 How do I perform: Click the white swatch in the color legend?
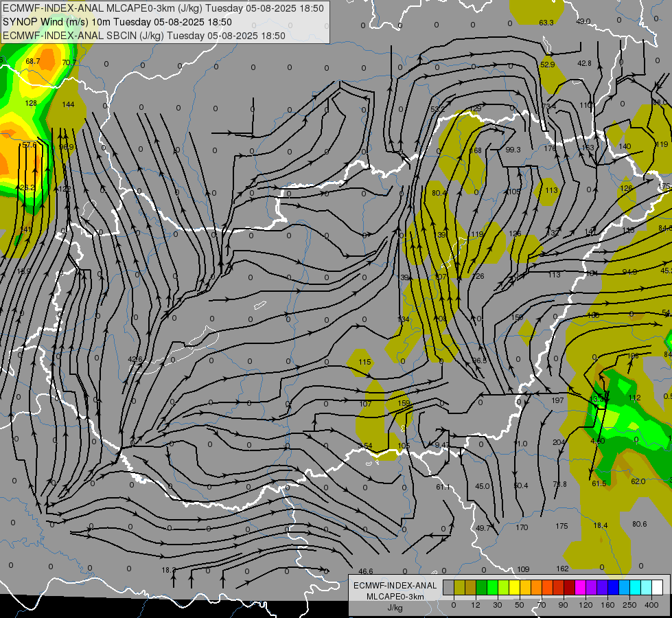(657, 587)
